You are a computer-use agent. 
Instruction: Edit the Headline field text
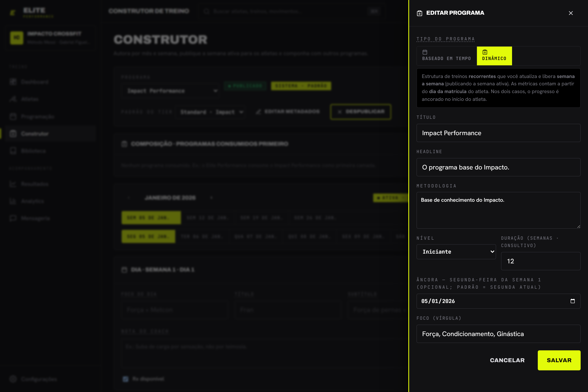(498, 167)
